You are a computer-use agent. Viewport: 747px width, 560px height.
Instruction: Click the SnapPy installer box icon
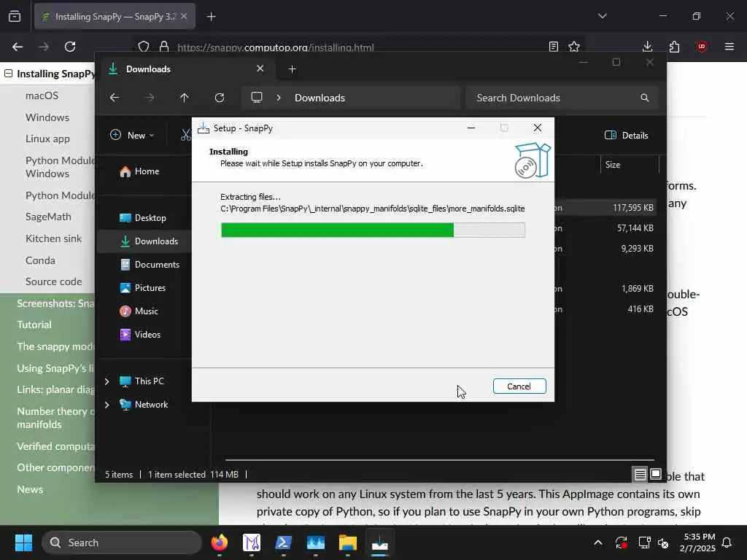click(533, 160)
